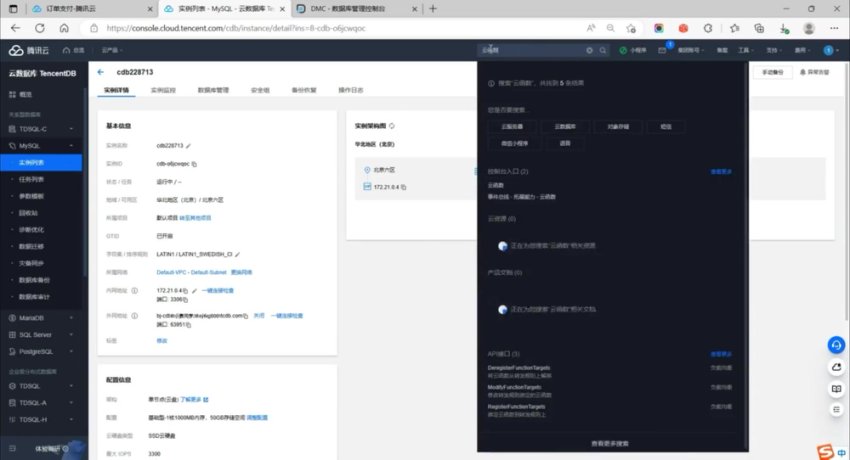This screenshot has height=460, width=850.
Task: Click the browser home button
Action: pos(64,28)
